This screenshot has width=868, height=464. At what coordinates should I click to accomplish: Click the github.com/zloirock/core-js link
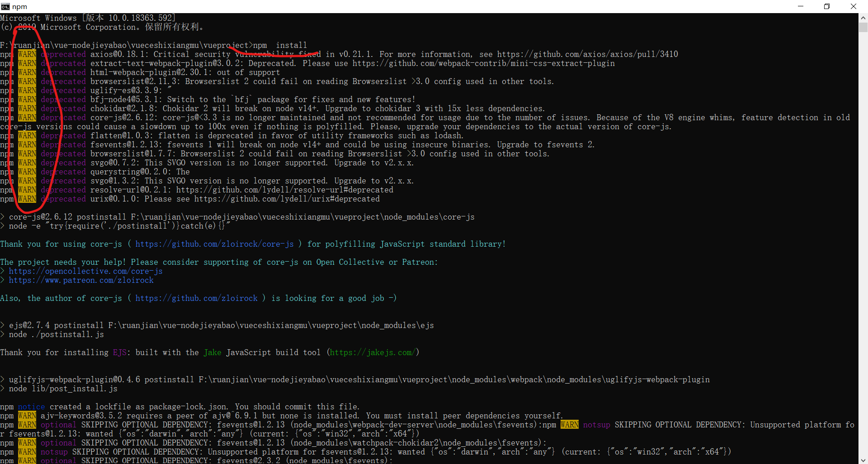[215, 244]
